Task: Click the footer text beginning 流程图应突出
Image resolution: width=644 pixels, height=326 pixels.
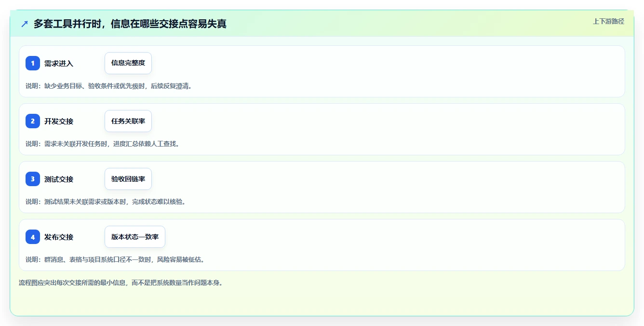Action: 121,283
